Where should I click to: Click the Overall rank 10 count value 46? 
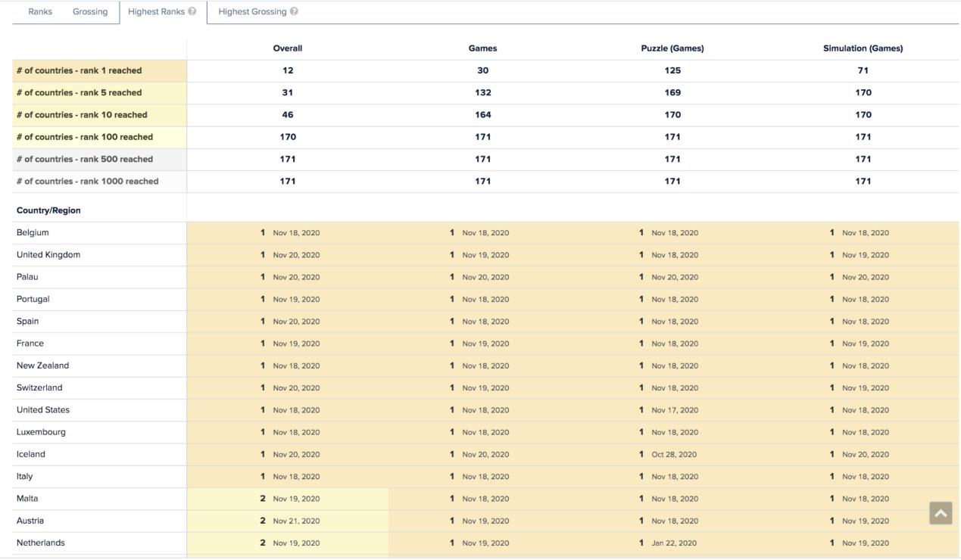(288, 115)
